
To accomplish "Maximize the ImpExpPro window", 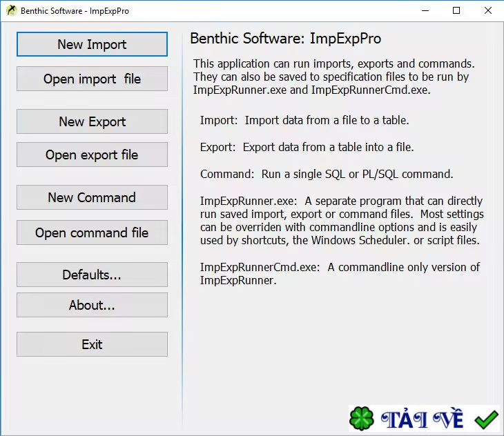I will (456, 10).
